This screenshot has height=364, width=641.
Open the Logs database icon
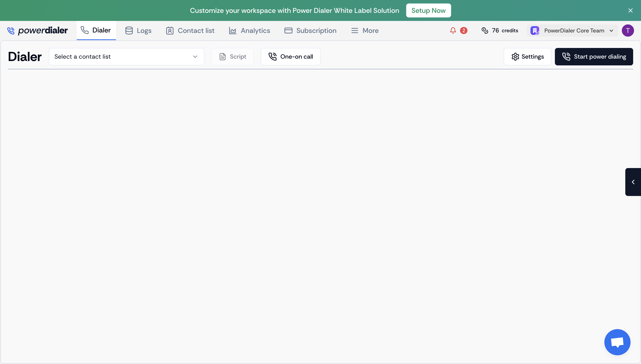tap(129, 30)
